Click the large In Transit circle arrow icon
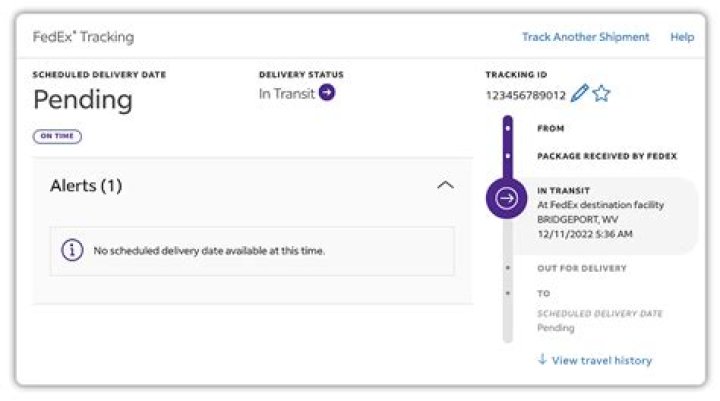The width and height of the screenshot is (720, 401). coord(506,198)
